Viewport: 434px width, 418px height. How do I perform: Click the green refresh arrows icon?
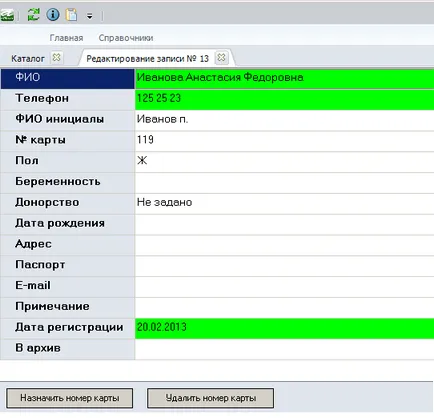(33, 15)
